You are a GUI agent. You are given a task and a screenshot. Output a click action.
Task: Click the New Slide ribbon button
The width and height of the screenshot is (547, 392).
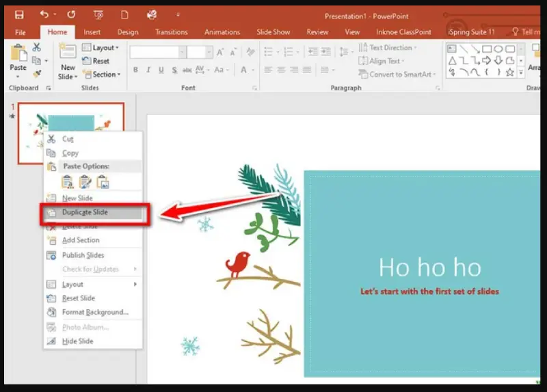click(68, 62)
